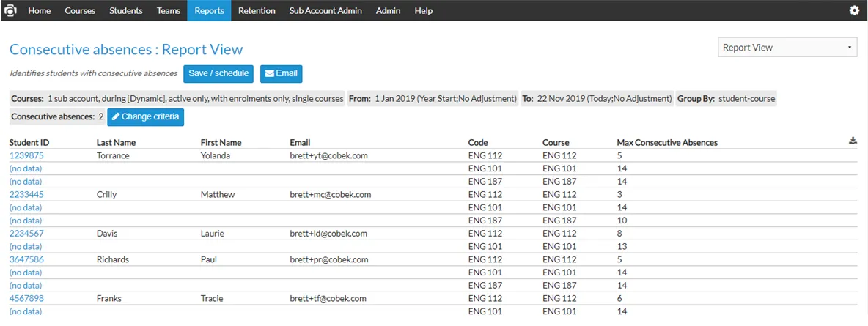Click the absence count 10 in Crilly's ENG 187 row

(622, 221)
